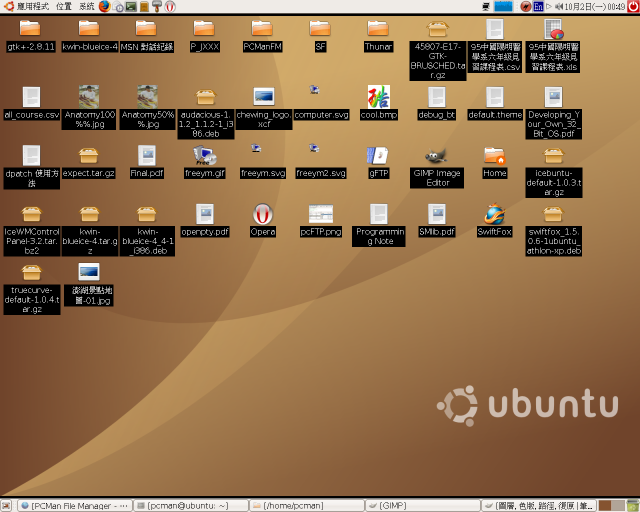Select the PCManFM folder on desktop
The height and width of the screenshot is (512, 640).
coord(262,29)
